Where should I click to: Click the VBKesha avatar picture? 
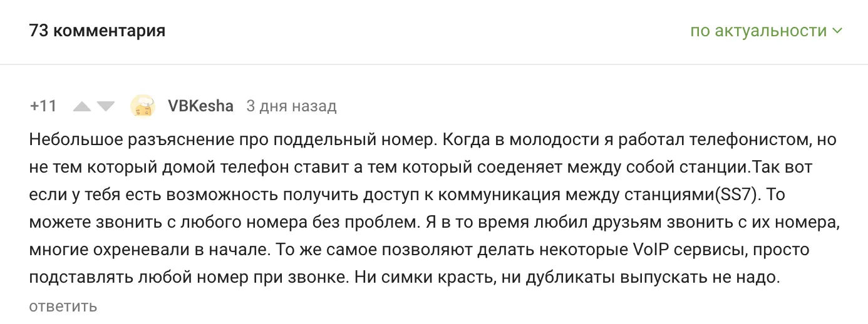point(143,106)
